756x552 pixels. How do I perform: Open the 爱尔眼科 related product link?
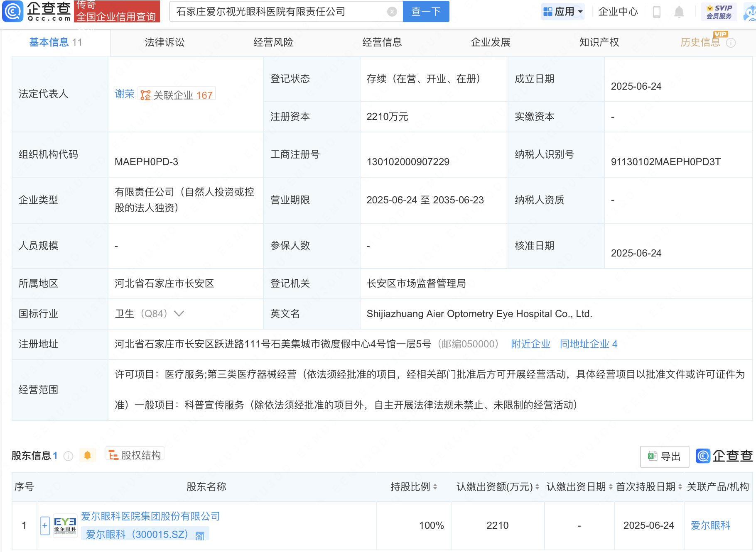click(x=710, y=525)
